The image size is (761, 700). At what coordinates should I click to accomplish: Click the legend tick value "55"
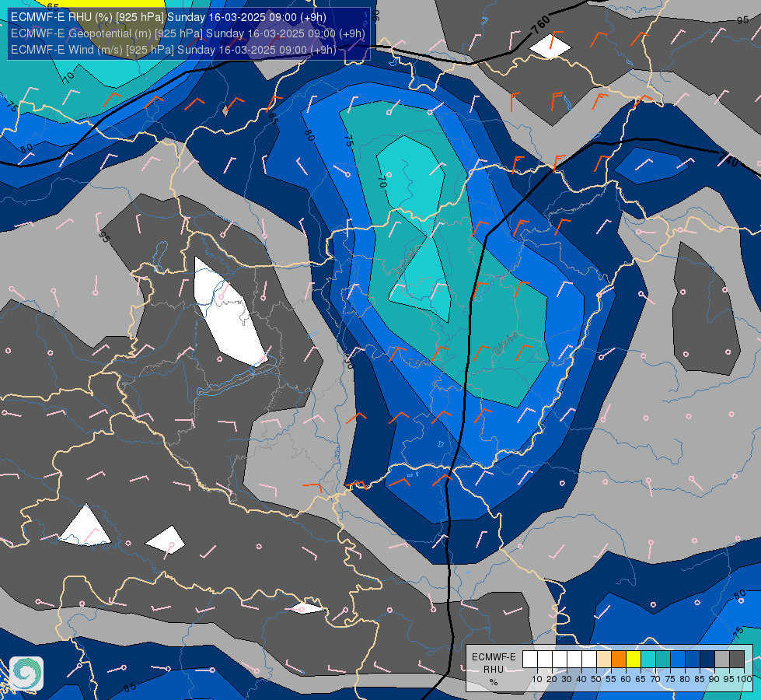pos(611,679)
